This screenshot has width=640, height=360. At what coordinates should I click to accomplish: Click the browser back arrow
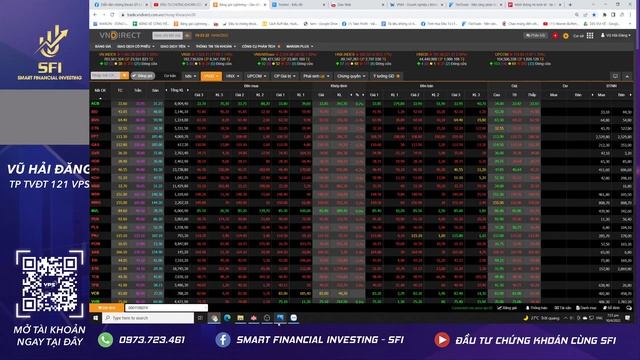(x=95, y=14)
